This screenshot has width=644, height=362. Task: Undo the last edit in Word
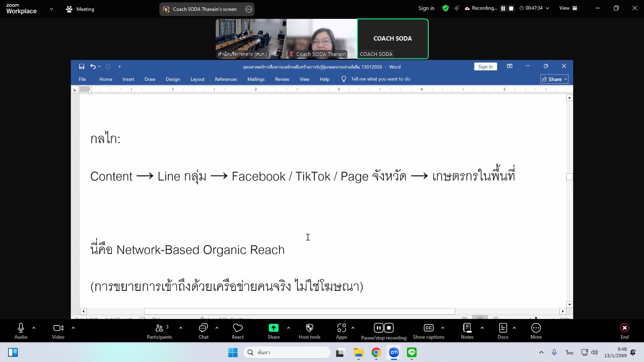(93, 66)
